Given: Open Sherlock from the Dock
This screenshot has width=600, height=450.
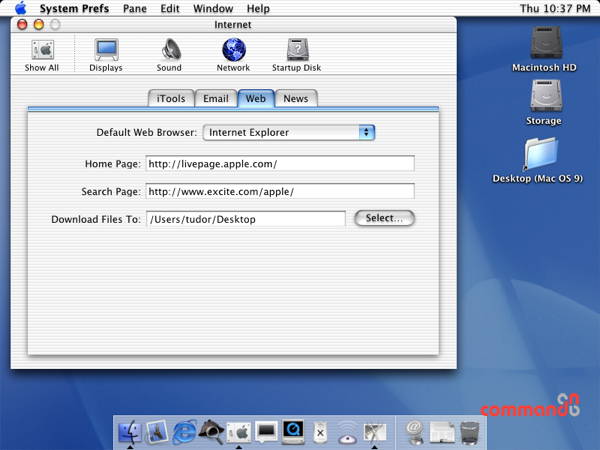Looking at the screenshot, I should (212, 432).
